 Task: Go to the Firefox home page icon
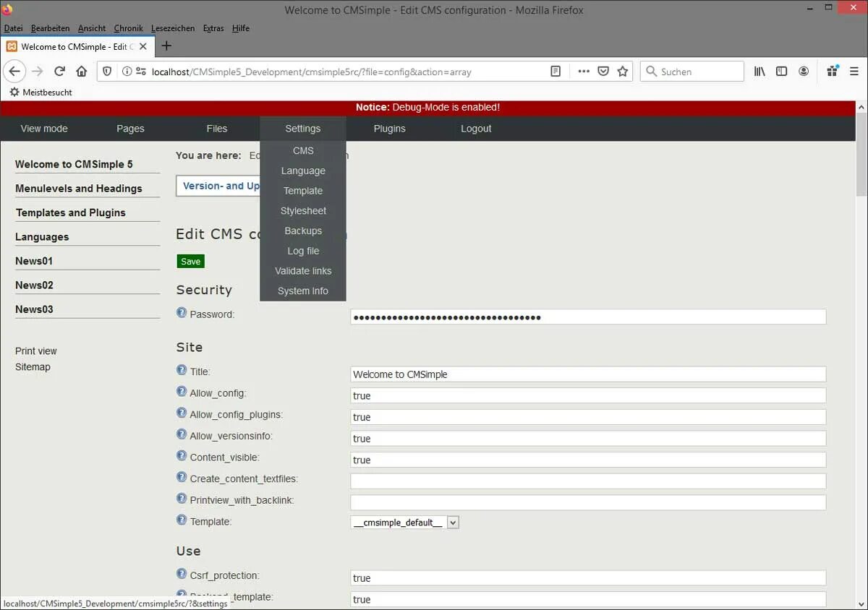tap(82, 72)
